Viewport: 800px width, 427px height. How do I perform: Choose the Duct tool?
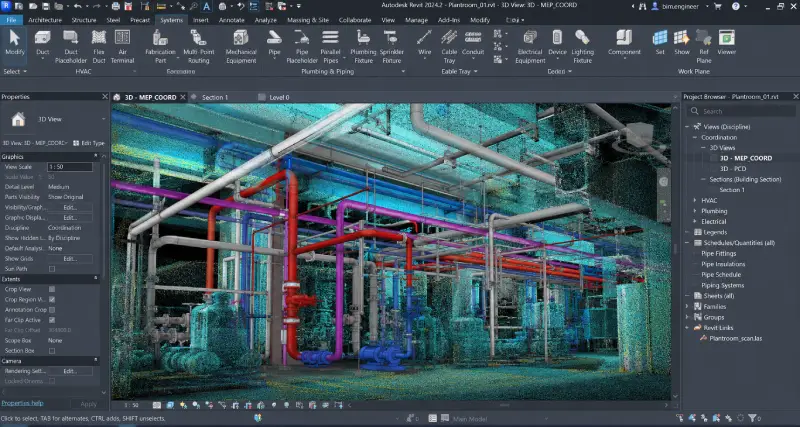[x=43, y=43]
